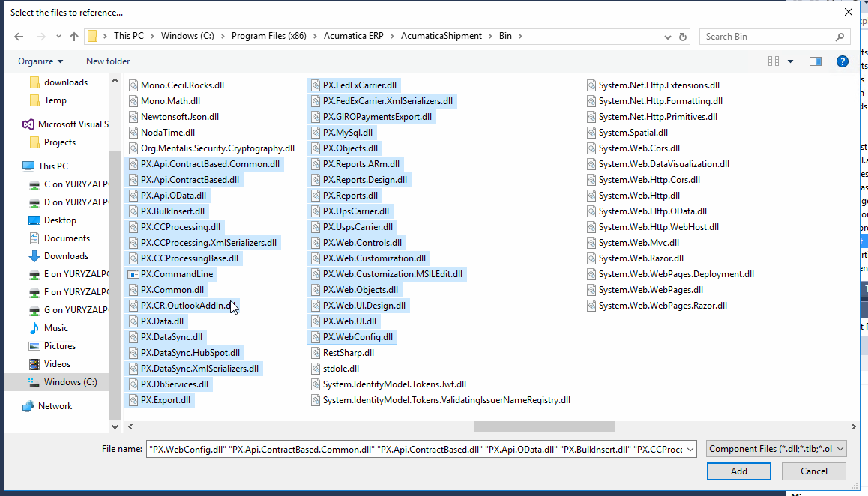Open Network in navigation pane
The image size is (868, 496).
(47, 406)
